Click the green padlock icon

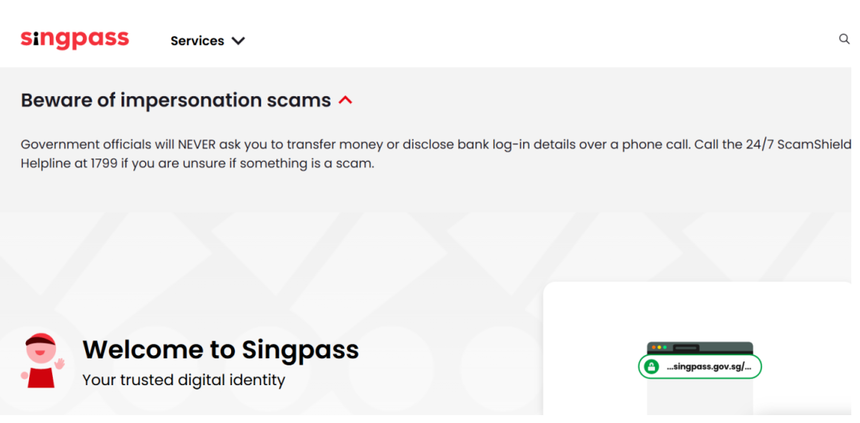point(652,367)
